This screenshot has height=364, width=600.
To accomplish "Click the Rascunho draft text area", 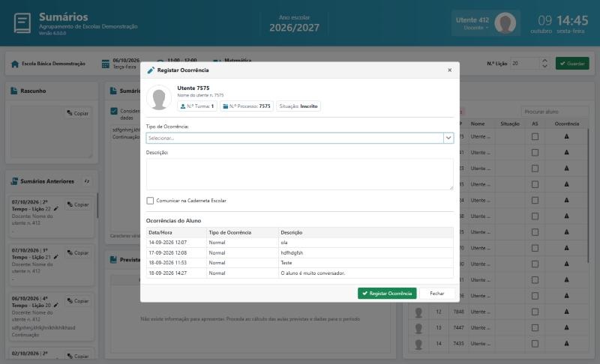I will pos(51,132).
